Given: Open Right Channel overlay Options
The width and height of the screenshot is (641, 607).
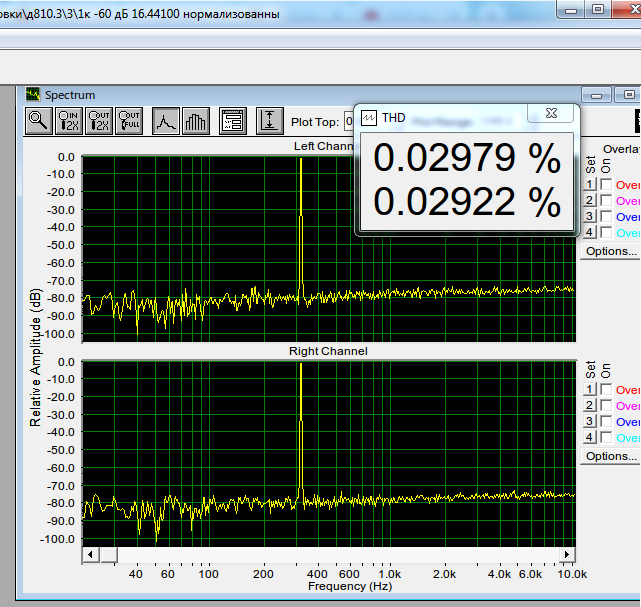Looking at the screenshot, I should click(x=610, y=456).
